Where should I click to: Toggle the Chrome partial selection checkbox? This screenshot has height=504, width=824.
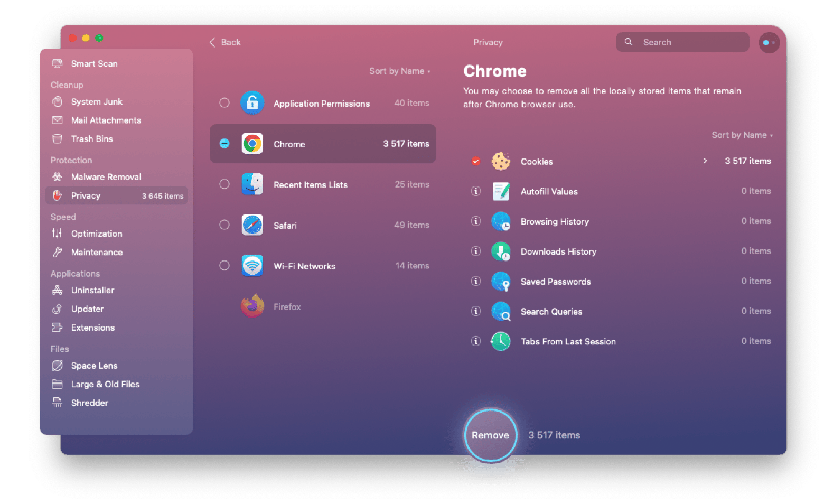[x=224, y=144]
